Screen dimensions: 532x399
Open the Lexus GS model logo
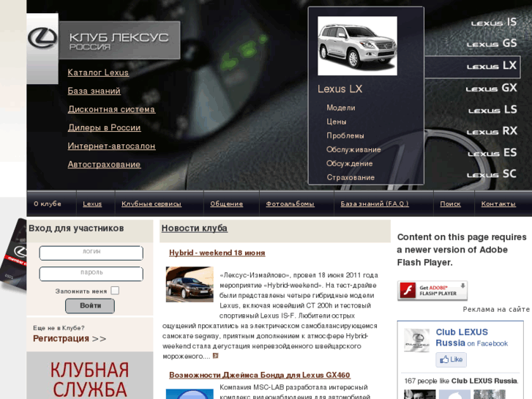[492, 43]
